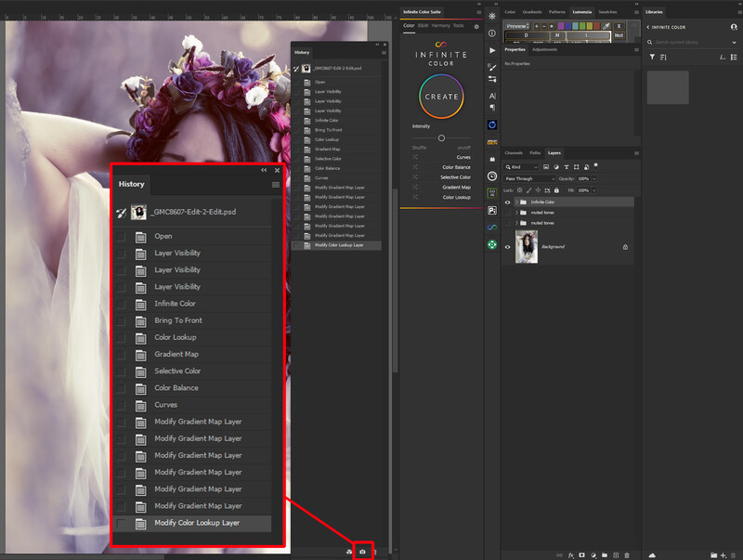Switch to the Gradients tab
Screen dimensions: 743x560
click(532, 12)
